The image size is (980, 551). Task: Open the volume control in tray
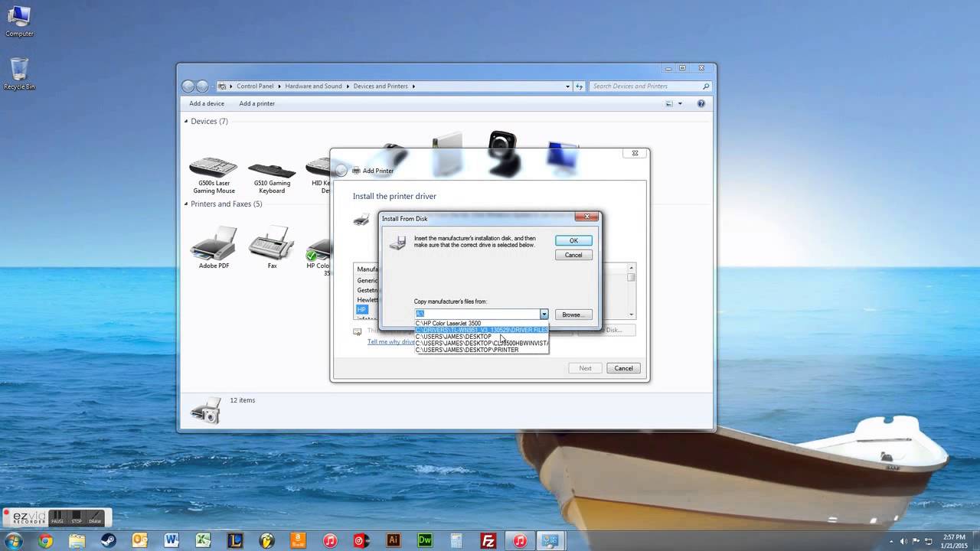pyautogui.click(x=903, y=541)
